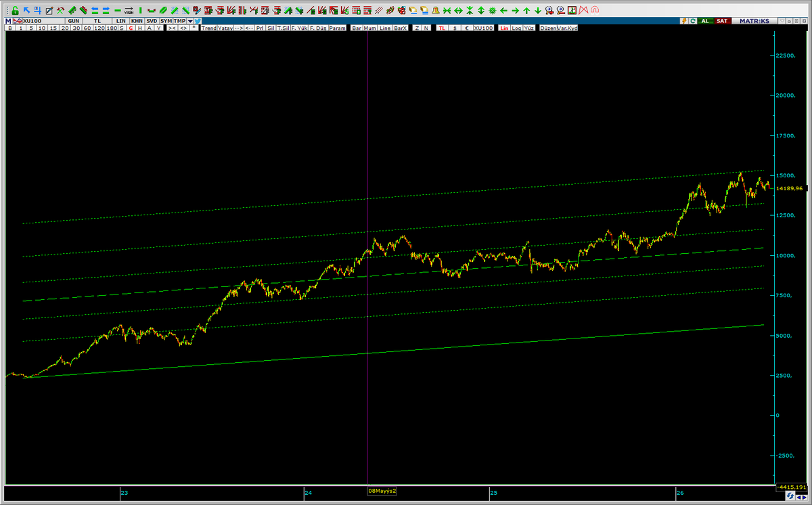Select the G daily period button
Image resolution: width=812 pixels, height=505 pixels.
click(131, 28)
